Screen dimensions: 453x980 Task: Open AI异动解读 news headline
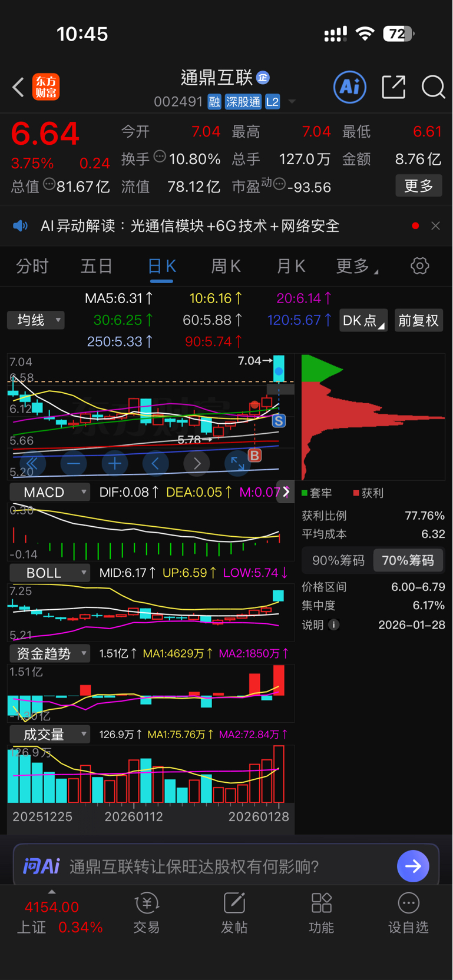pos(190,226)
